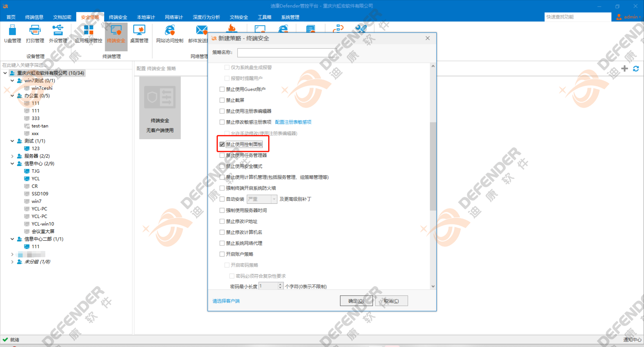The width and height of the screenshot is (644, 347).
Task: Click 策略名称 input field
Action: (287, 53)
